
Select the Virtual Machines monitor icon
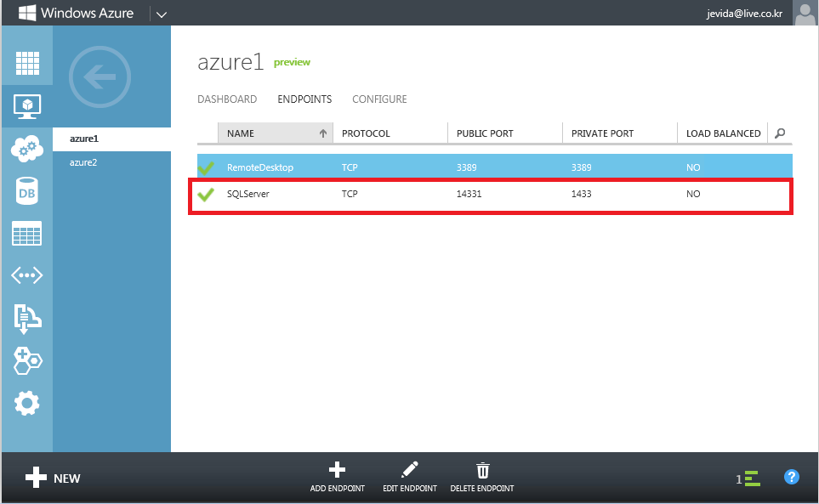tap(27, 106)
